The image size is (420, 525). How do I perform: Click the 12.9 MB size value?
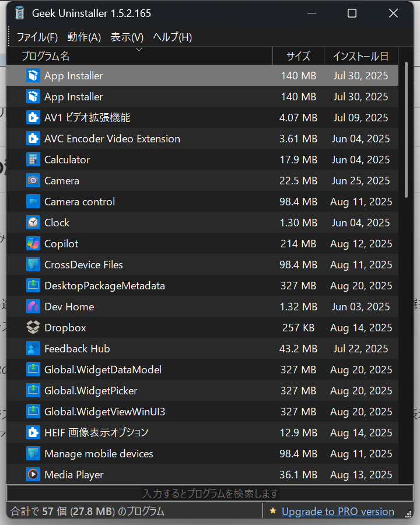pyautogui.click(x=299, y=433)
